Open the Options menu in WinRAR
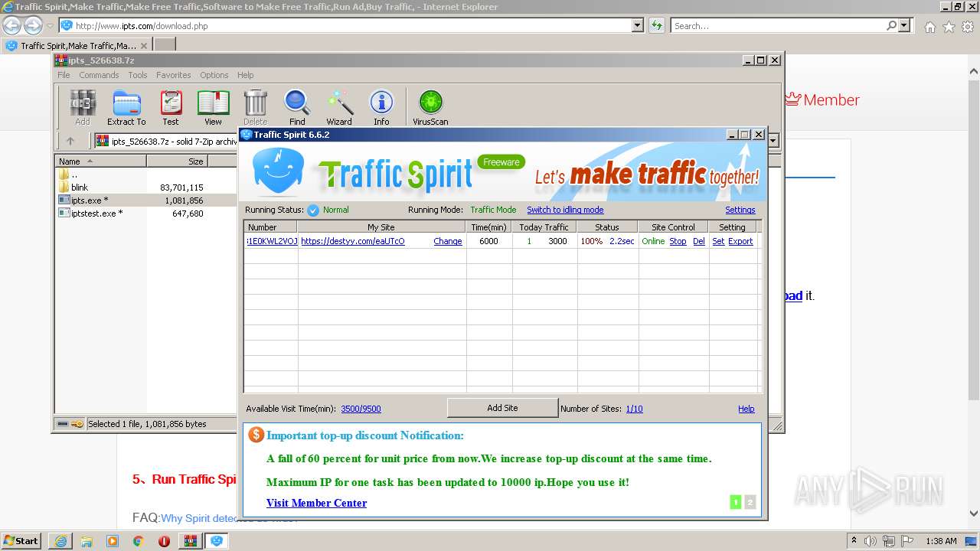The width and height of the screenshot is (980, 551). (x=214, y=75)
